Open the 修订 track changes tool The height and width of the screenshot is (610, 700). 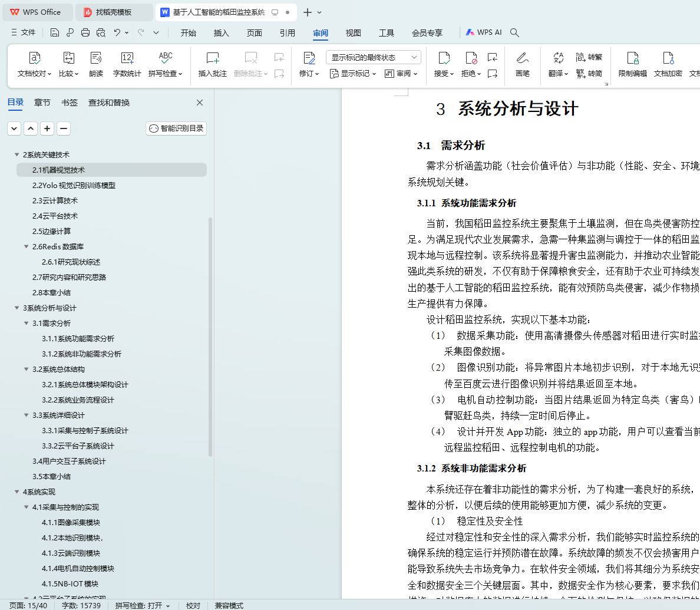tap(309, 64)
